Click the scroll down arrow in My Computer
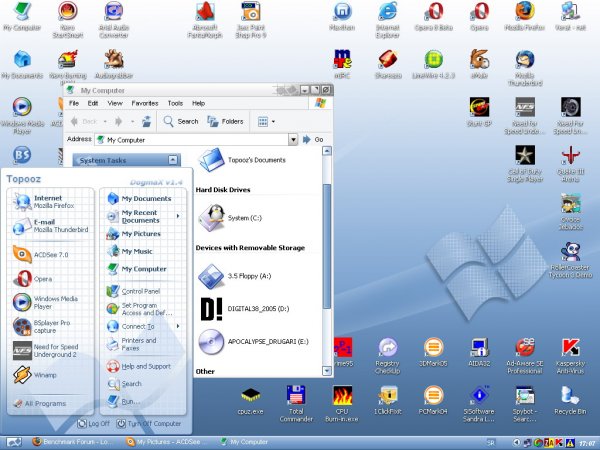The height and width of the screenshot is (450, 600). pyautogui.click(x=327, y=371)
